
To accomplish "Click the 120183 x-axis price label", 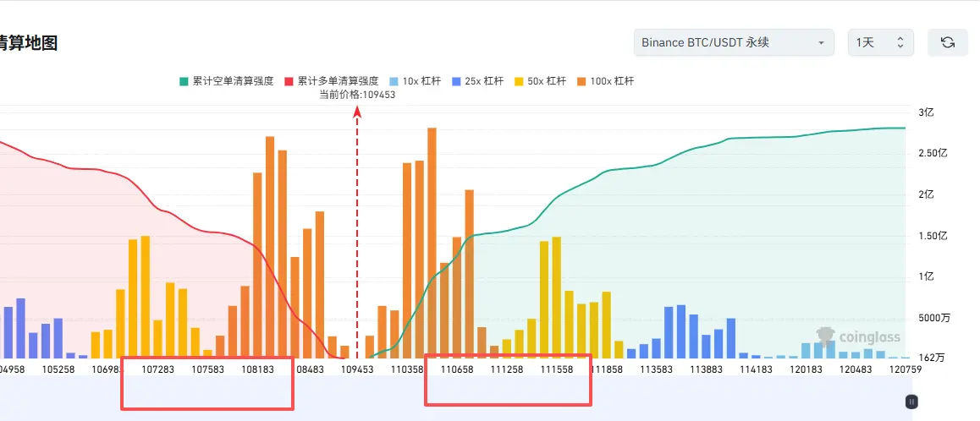I will click(807, 369).
